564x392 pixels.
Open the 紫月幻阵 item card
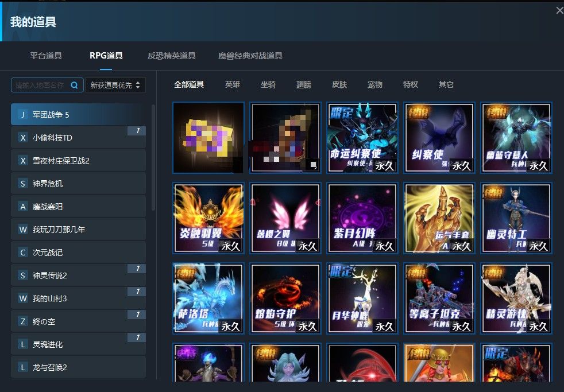coord(362,218)
